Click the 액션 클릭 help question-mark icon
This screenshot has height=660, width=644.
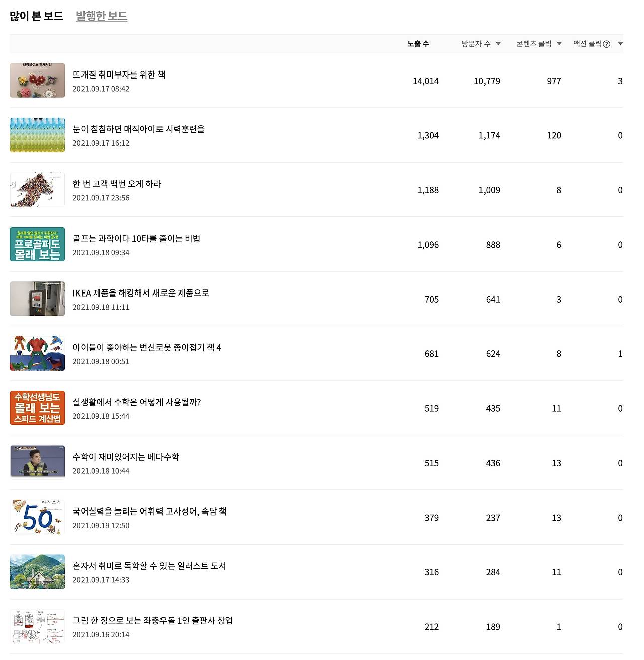607,43
